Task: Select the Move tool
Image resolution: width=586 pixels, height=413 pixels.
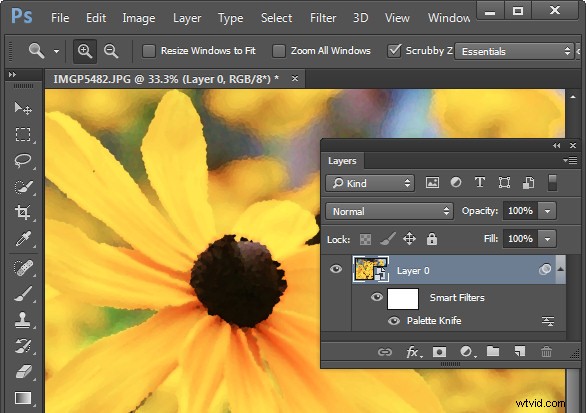Action: (23, 108)
